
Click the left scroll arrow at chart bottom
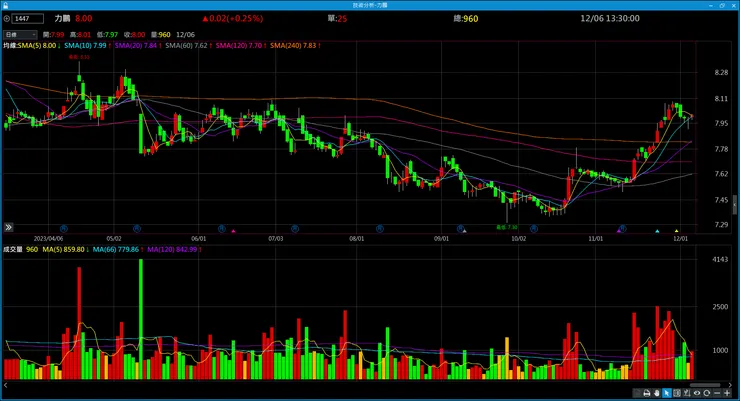[x=5, y=385]
